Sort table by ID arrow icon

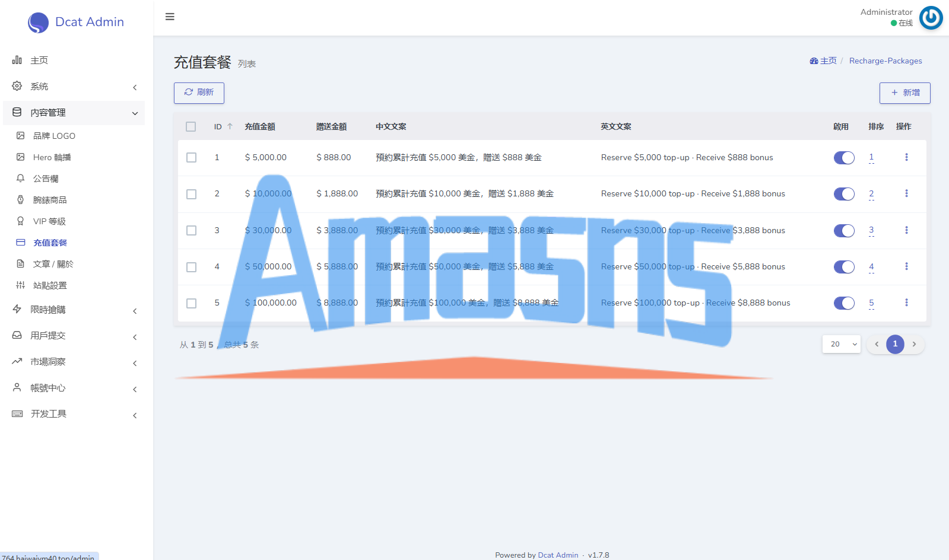click(x=230, y=126)
